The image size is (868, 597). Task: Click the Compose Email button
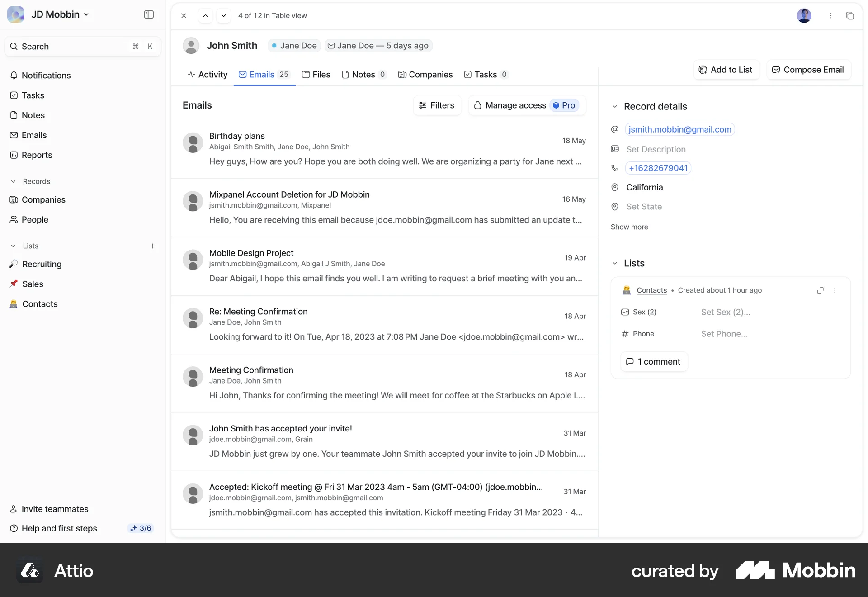pos(808,70)
